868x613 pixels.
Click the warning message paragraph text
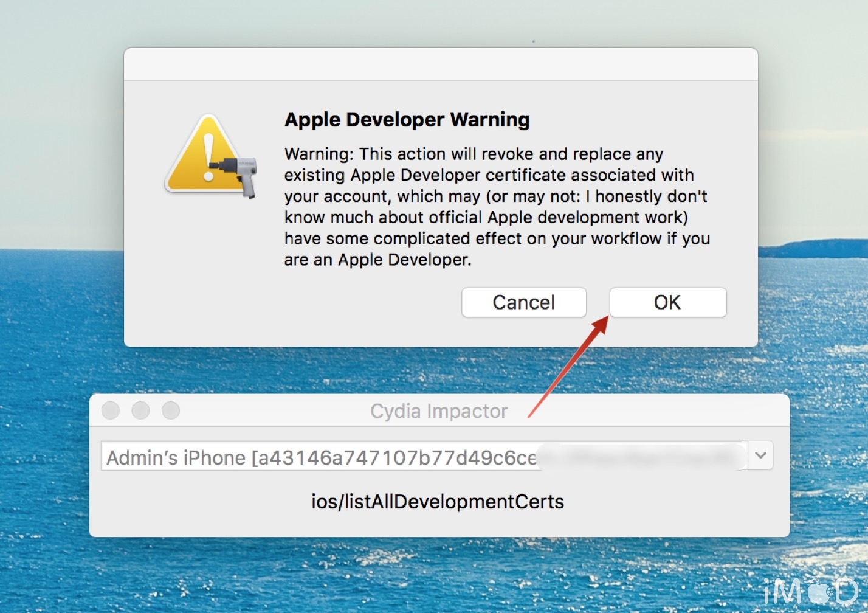pos(497,207)
